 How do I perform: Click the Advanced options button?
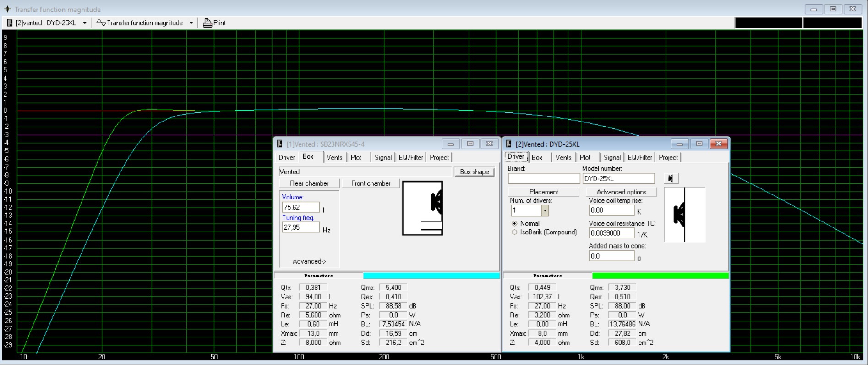tap(622, 192)
